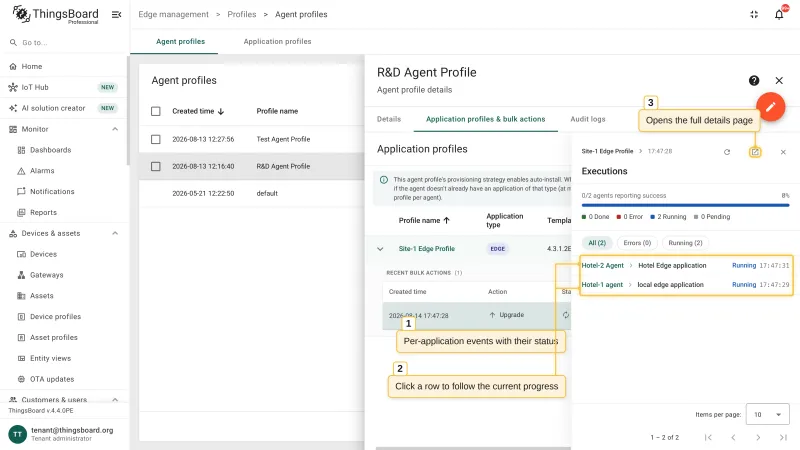Screen dimensions: 800x450
Task: Click Site-1 Edge Profile executions breadcrumb
Action: 607,152
